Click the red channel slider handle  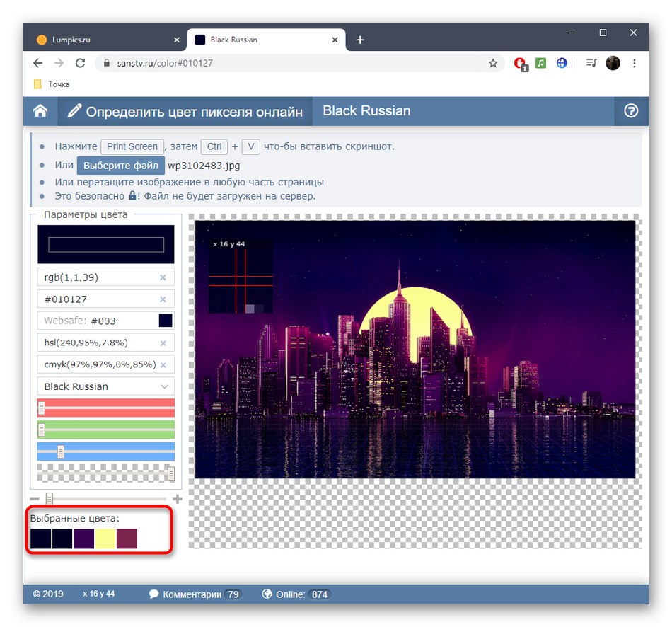point(42,408)
